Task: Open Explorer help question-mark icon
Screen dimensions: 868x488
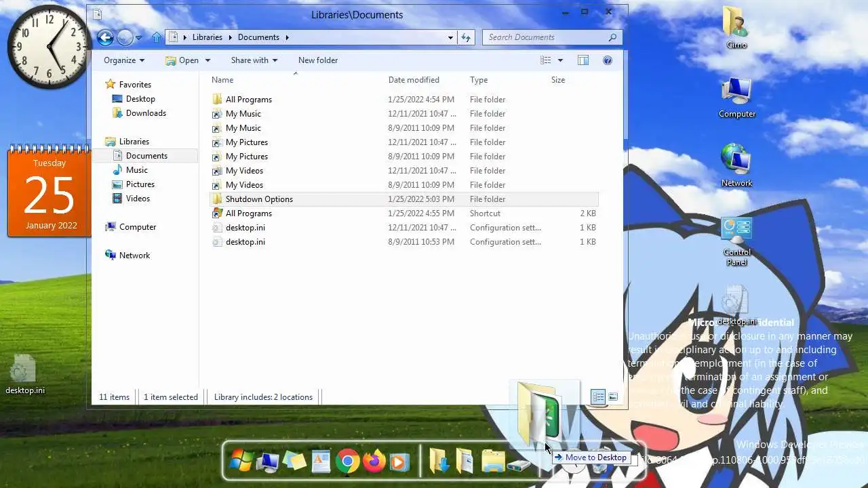Action: 608,60
